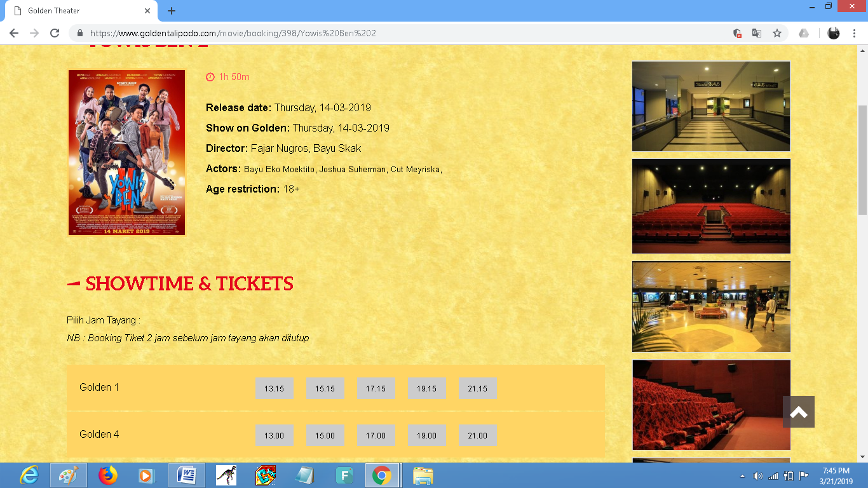This screenshot has height=488, width=868.
Task: Switch to Microsoft Word in the taskbar
Action: coord(187,475)
